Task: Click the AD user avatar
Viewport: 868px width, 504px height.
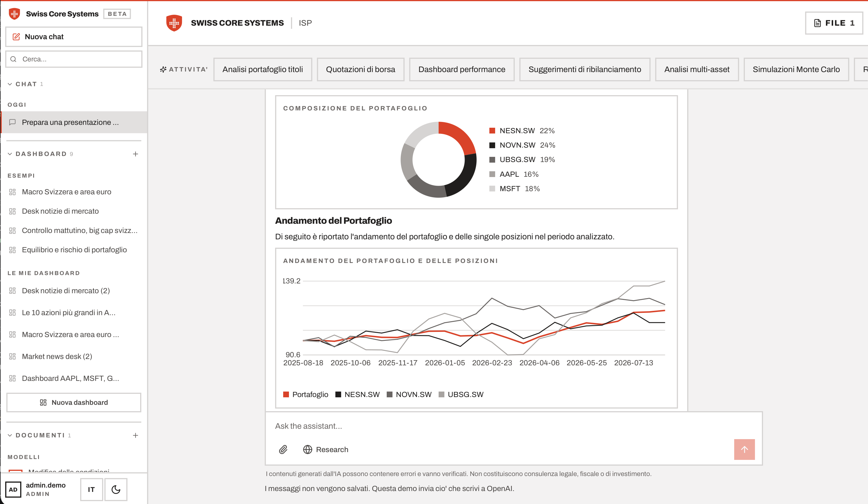Action: pos(13,490)
